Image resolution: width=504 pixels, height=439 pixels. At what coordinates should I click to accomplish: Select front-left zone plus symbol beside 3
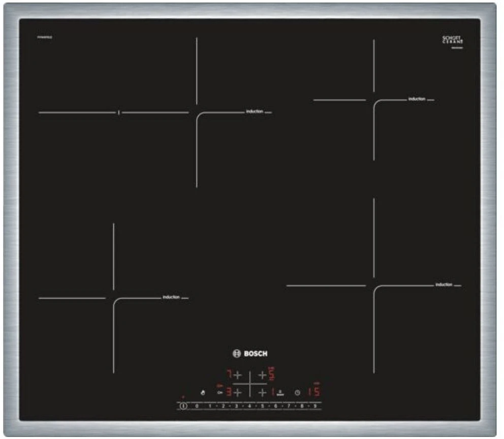click(x=237, y=392)
